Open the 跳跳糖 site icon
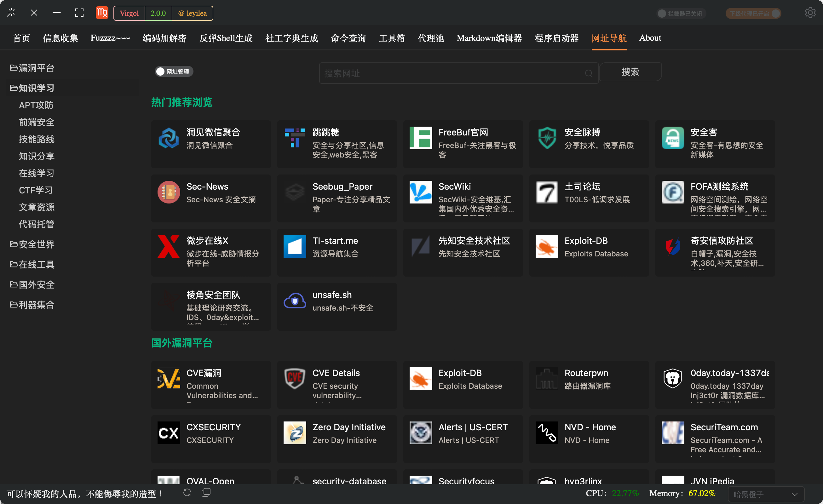823x504 pixels. click(295, 138)
